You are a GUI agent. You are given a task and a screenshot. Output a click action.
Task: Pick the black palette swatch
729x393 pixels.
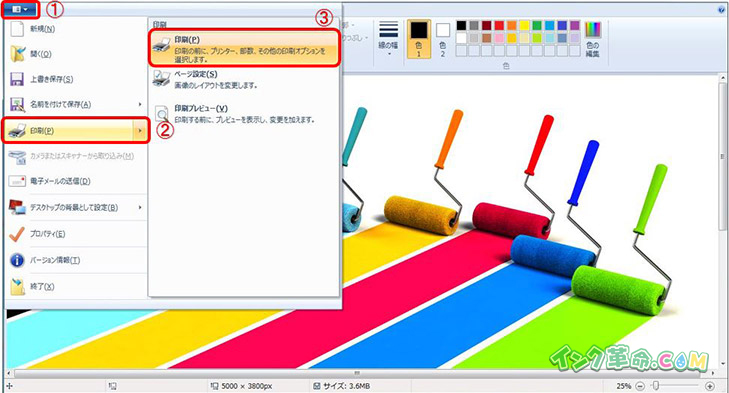pyautogui.click(x=461, y=26)
